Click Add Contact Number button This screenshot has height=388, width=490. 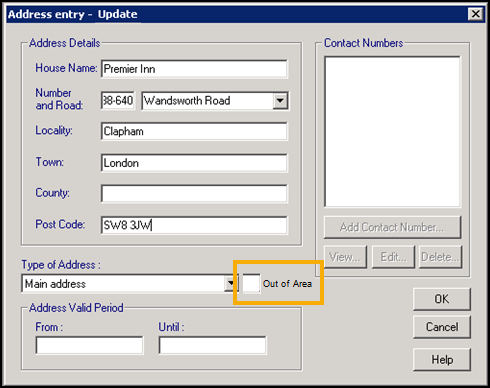coord(392,227)
